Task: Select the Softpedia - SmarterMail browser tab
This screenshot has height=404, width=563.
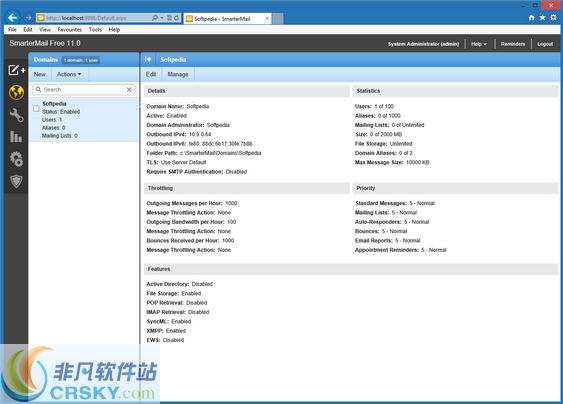Action: pyautogui.click(x=227, y=19)
